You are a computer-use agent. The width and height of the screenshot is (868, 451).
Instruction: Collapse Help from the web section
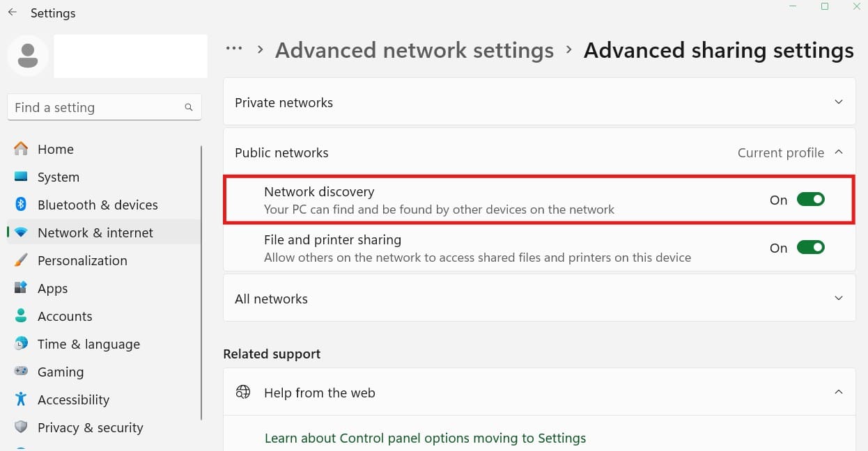(x=839, y=392)
